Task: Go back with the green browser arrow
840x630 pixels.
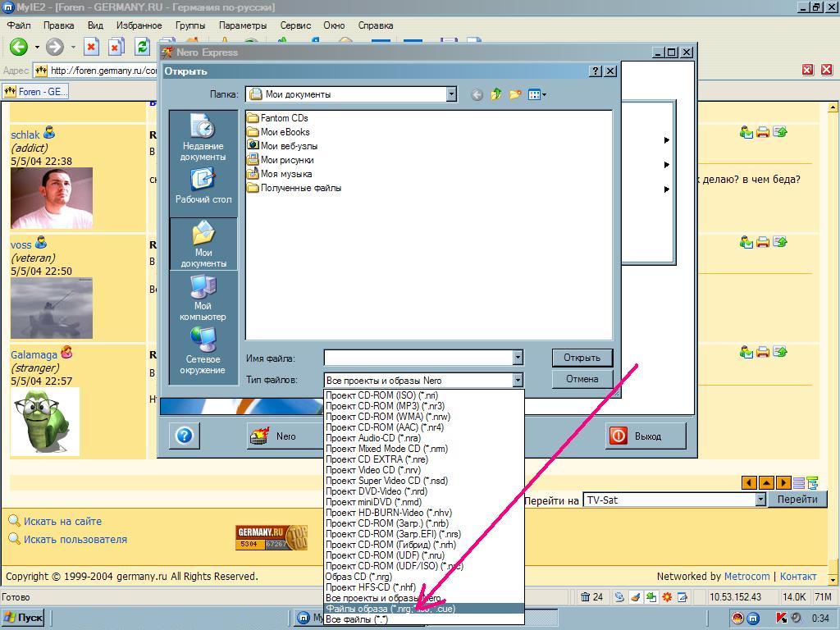Action: [x=19, y=47]
